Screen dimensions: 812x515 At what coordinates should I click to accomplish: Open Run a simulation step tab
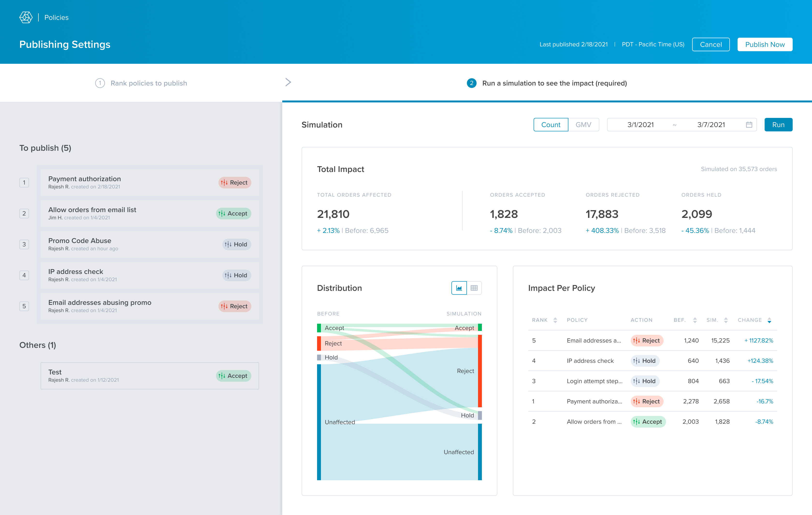pos(554,83)
